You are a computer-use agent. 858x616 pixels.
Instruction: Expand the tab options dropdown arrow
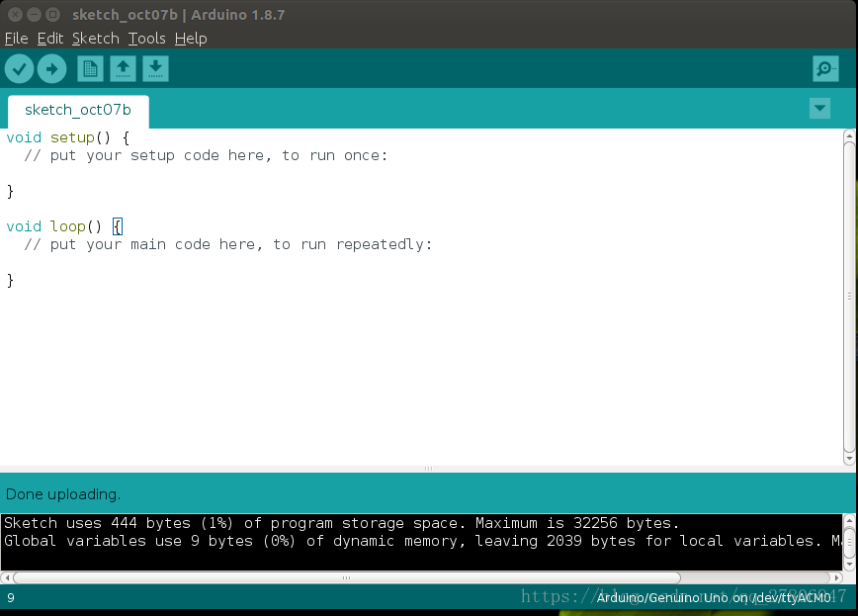click(x=819, y=109)
